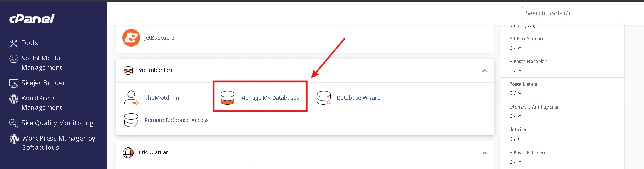Image resolution: width=644 pixels, height=169 pixels.
Task: Click the Manage My Databases icon
Action: click(x=227, y=98)
